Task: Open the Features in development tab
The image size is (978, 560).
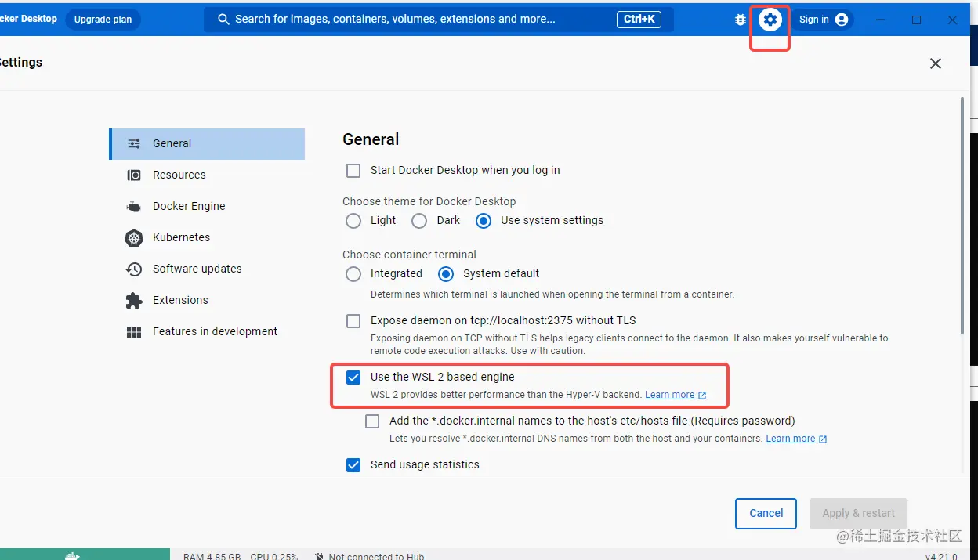Action: click(x=208, y=331)
